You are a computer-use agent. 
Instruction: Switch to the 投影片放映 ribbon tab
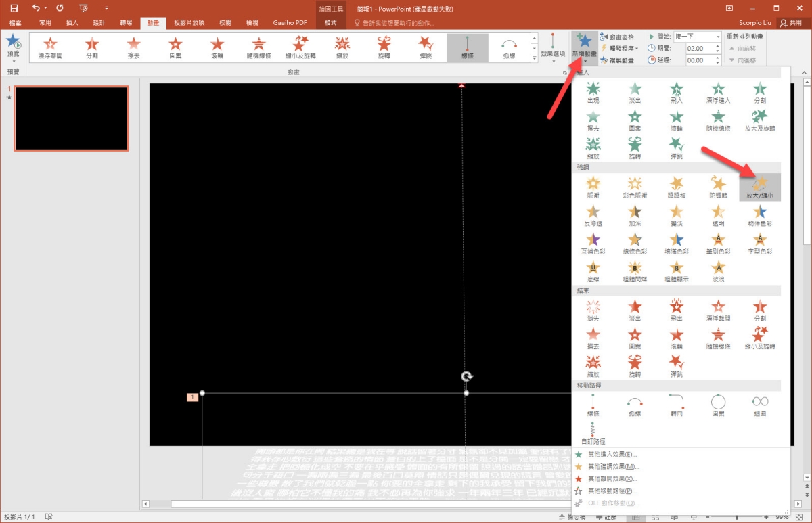tap(189, 22)
